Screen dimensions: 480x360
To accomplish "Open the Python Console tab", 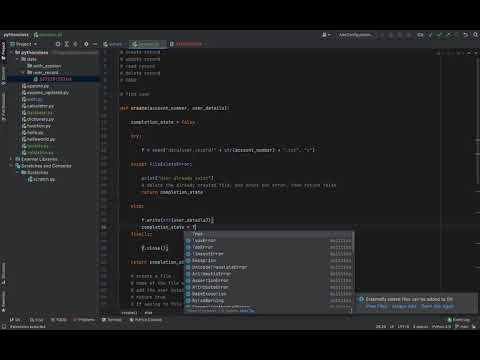I will [x=146, y=320].
